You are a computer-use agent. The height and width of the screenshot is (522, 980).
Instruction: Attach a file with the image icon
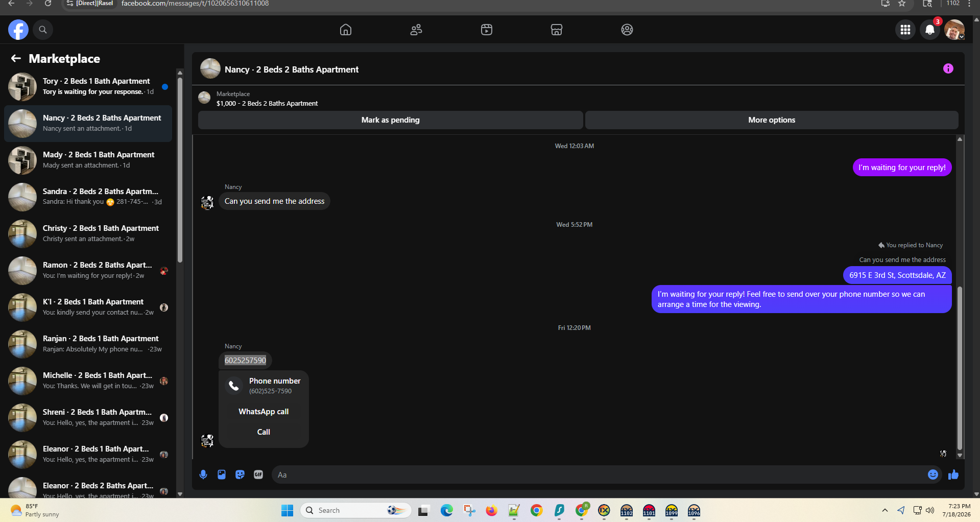coord(222,474)
